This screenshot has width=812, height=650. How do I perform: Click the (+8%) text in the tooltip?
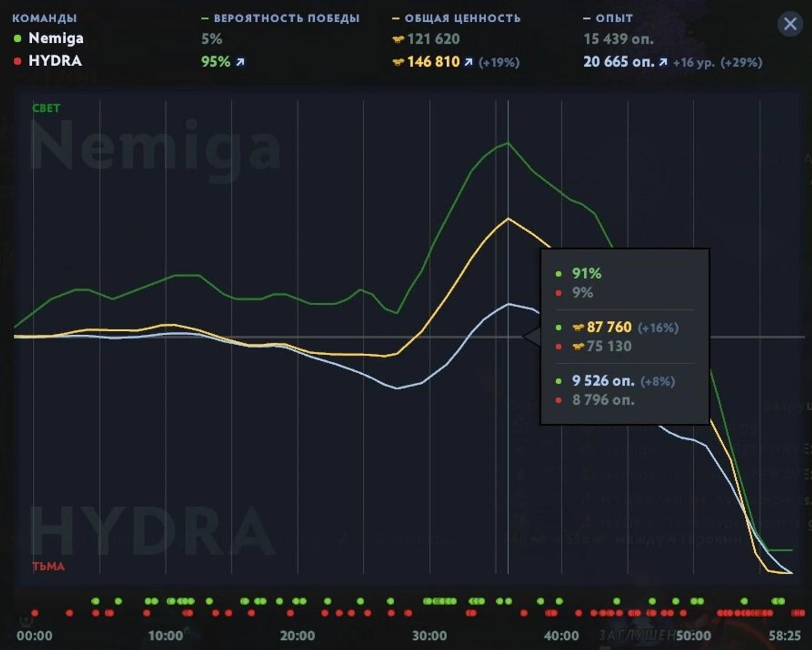[657, 381]
